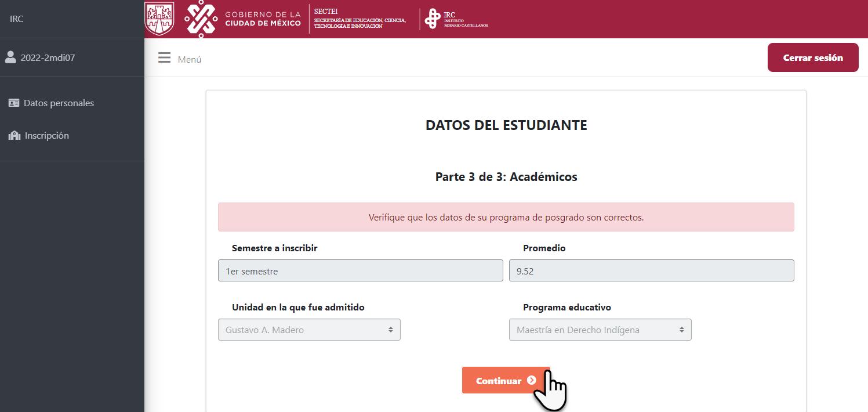This screenshot has width=868, height=412.
Task: Click the arrow icon on Continuar button
Action: click(x=532, y=381)
